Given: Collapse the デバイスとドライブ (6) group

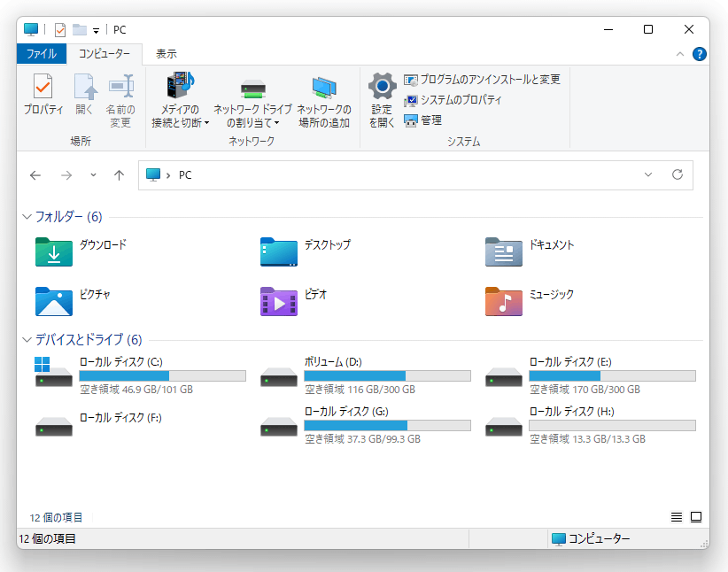Looking at the screenshot, I should [27, 340].
